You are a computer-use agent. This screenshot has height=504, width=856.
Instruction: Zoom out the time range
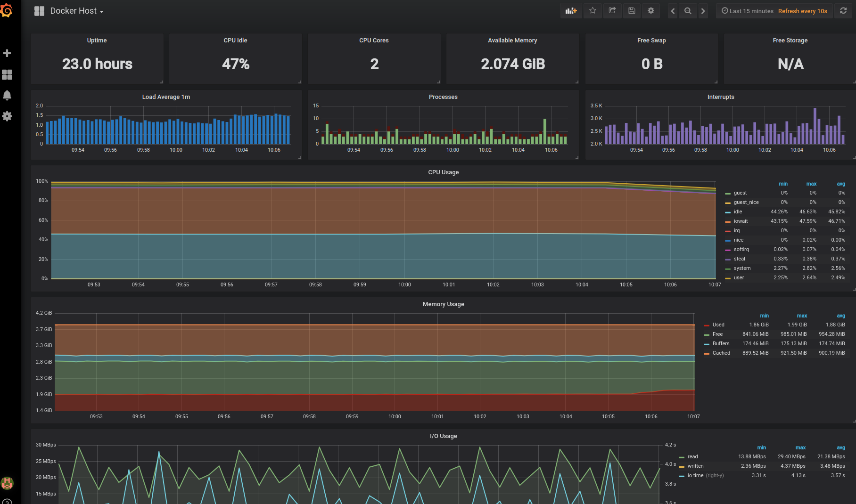[x=688, y=11]
